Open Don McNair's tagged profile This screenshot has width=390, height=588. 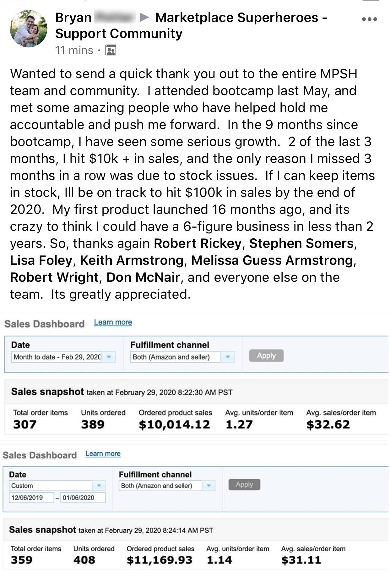143,277
